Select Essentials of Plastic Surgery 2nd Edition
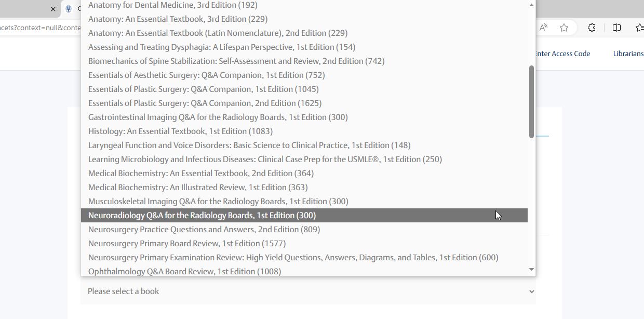The height and width of the screenshot is (319, 644). [205, 103]
